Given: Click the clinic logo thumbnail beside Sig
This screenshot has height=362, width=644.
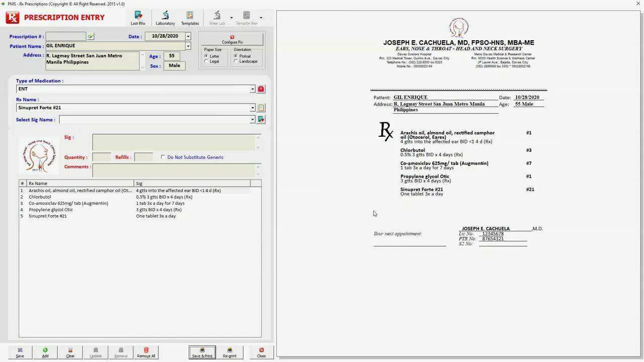Looking at the screenshot, I should pyautogui.click(x=39, y=156).
